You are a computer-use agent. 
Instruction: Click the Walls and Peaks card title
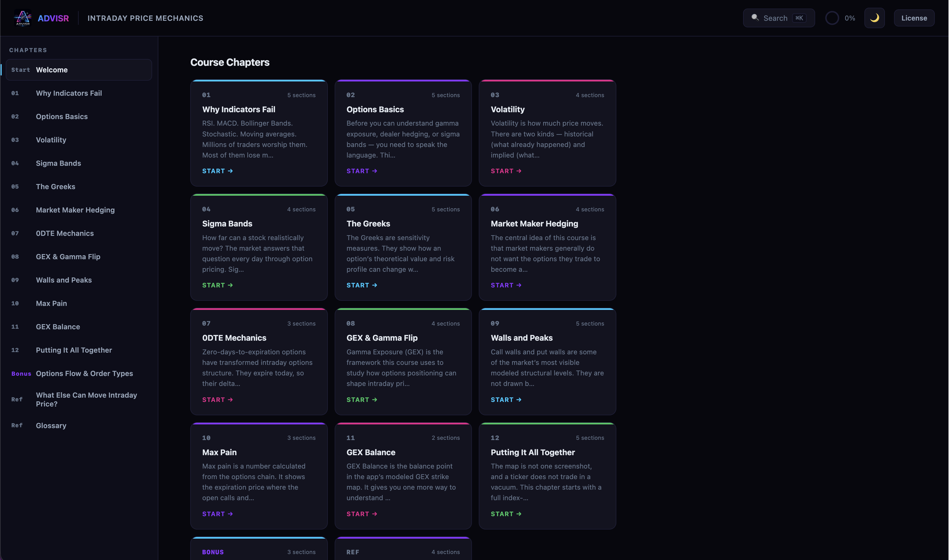(521, 338)
